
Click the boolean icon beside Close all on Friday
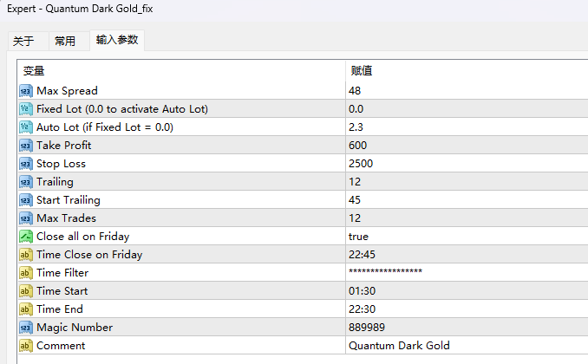coord(25,237)
